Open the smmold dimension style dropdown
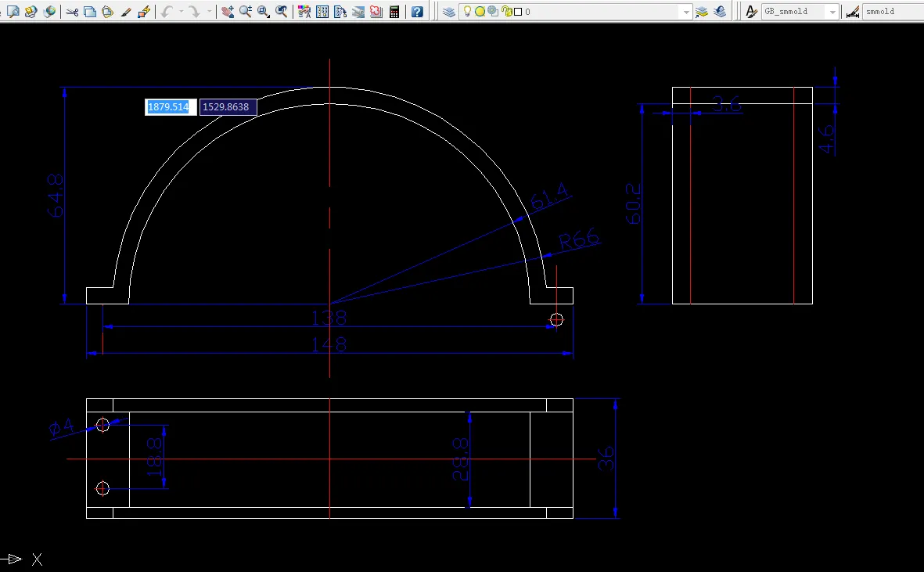924x572 pixels. tap(893, 12)
